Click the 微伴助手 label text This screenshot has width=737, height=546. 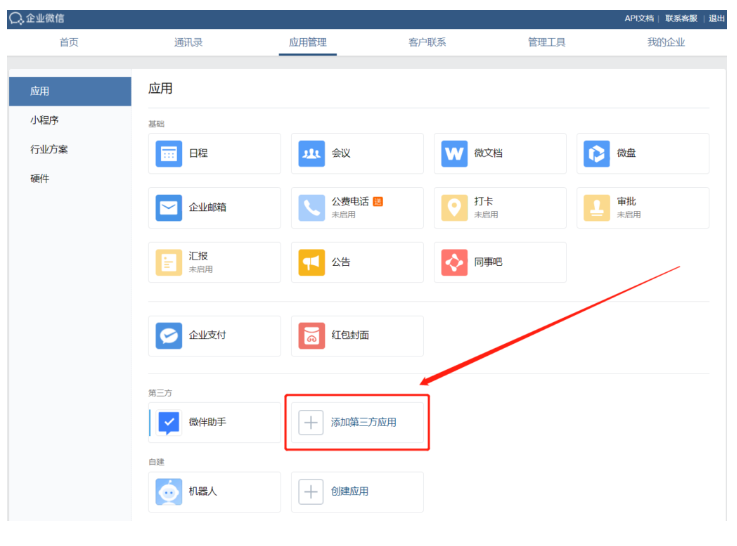[x=208, y=422]
